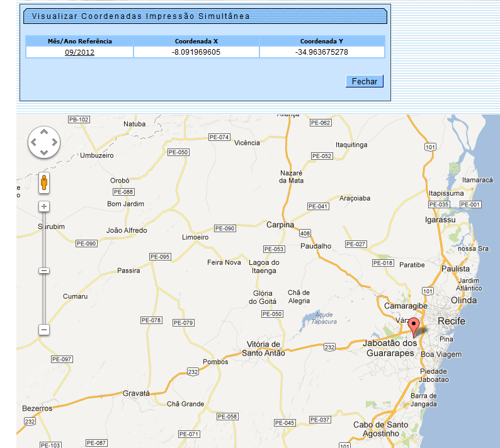Click the Igarassu map label
Screen dimensions: 500x448
[440, 220]
